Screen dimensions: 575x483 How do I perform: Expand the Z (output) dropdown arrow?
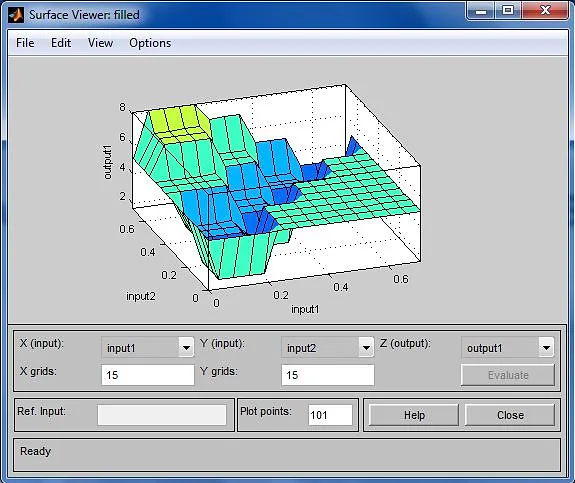(546, 347)
